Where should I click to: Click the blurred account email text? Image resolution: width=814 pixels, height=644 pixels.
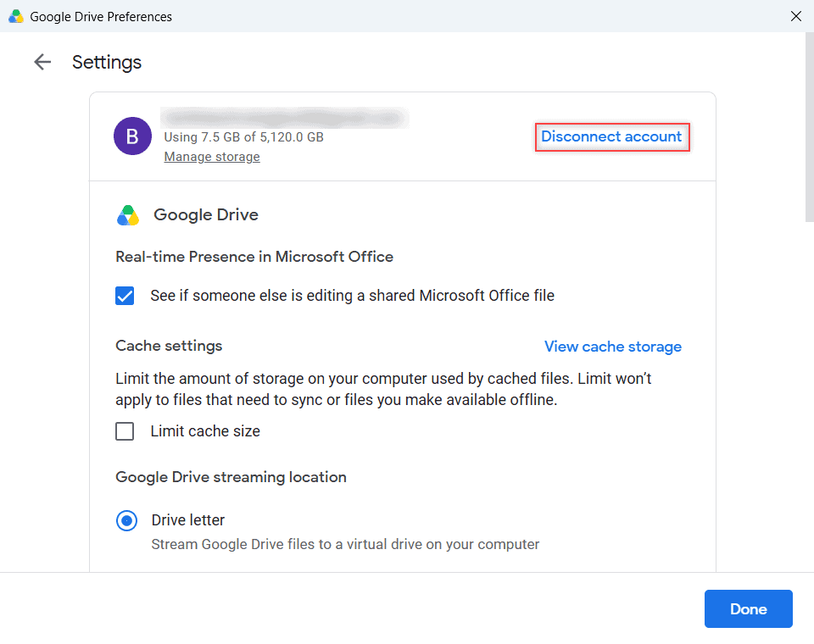tap(285, 117)
